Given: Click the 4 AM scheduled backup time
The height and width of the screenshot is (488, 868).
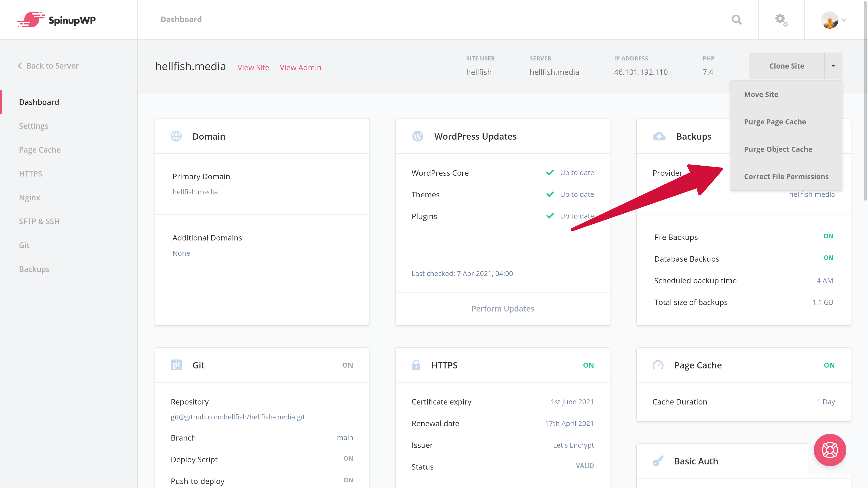Looking at the screenshot, I should tap(825, 281).
